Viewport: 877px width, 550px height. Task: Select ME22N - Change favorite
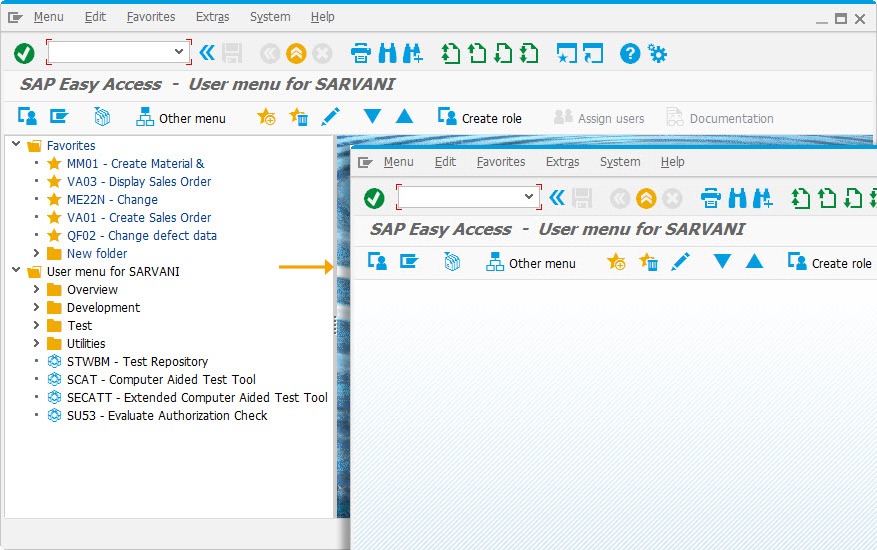pos(112,199)
